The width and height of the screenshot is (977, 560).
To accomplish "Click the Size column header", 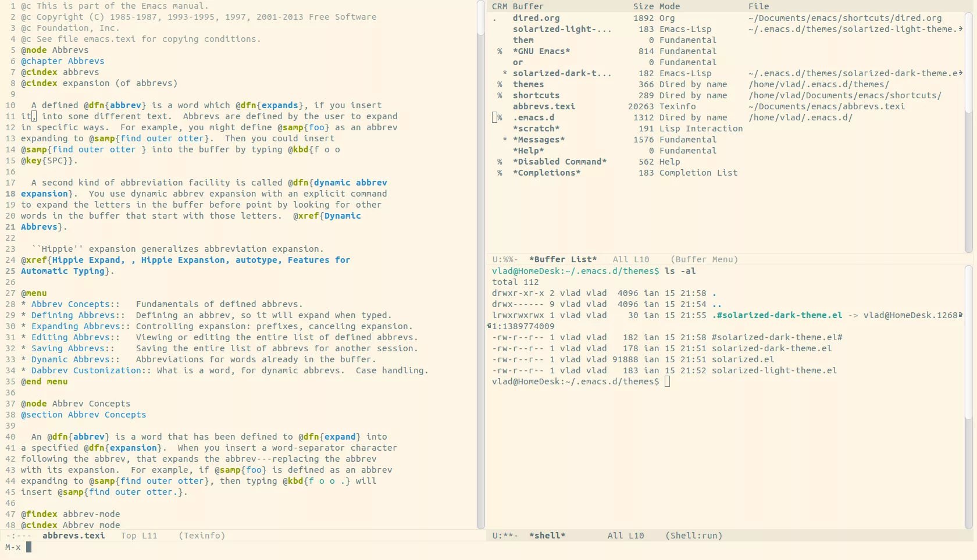I will point(643,6).
